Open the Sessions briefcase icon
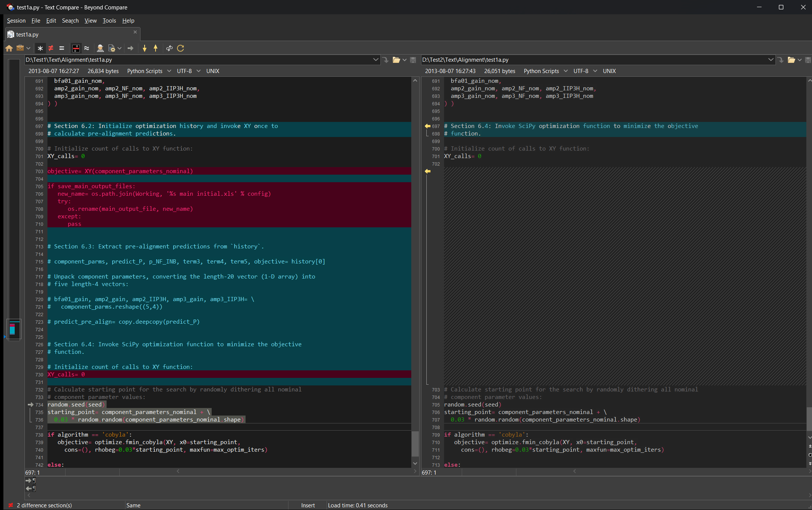This screenshot has width=812, height=510. [20, 48]
